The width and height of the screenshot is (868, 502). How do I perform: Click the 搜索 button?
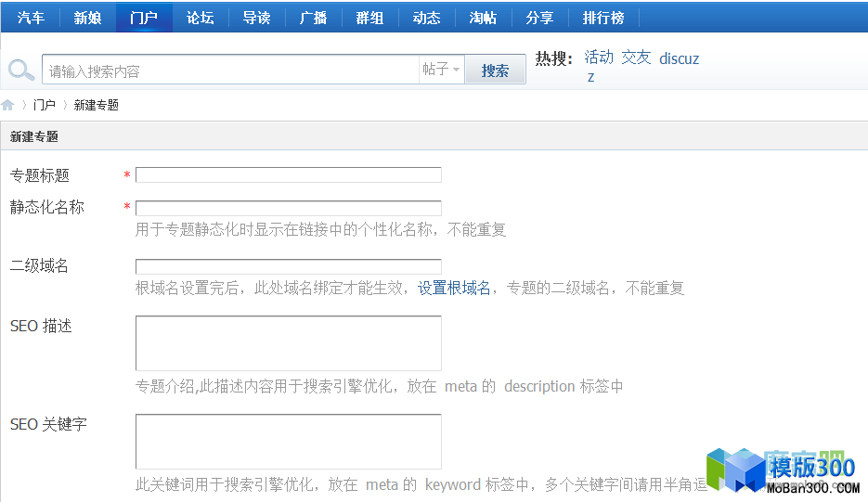coord(495,70)
